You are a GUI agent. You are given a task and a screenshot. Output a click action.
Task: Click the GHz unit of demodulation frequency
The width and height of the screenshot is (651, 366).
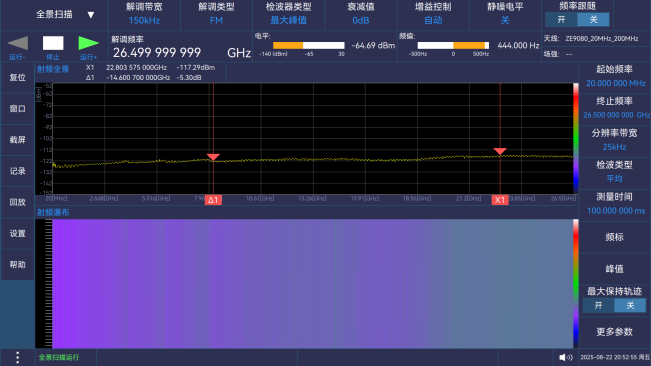pos(239,53)
